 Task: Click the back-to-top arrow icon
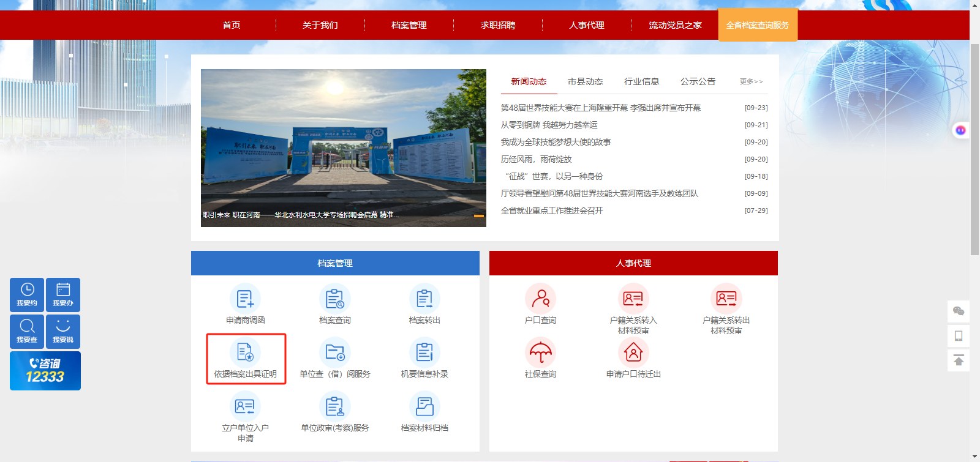click(x=959, y=360)
